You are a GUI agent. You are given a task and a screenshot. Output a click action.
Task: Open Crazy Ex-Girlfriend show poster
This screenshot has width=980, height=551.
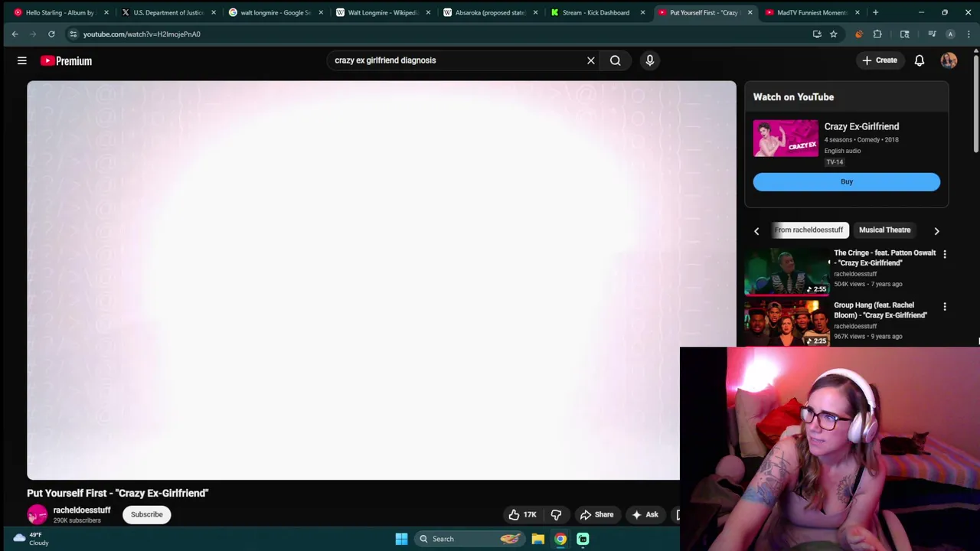click(786, 138)
